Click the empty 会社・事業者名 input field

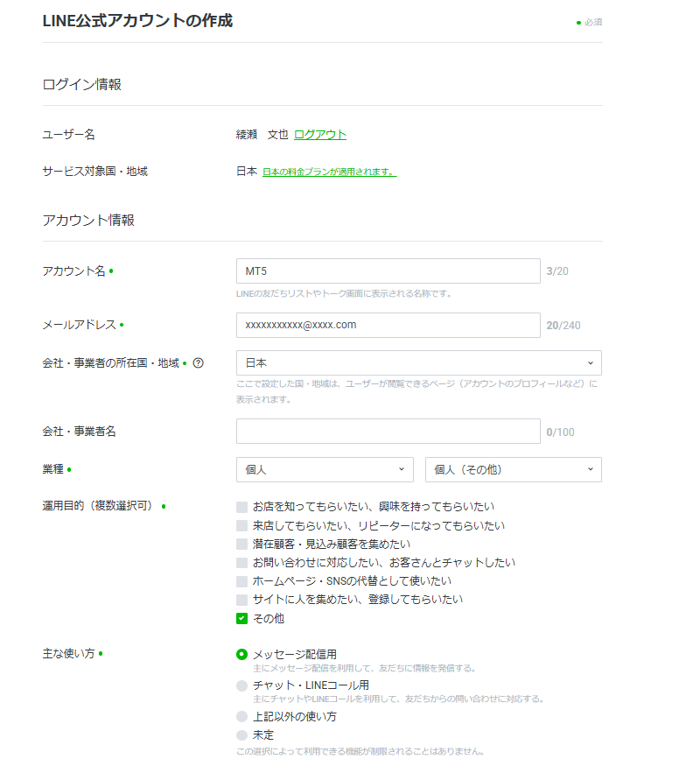388,432
